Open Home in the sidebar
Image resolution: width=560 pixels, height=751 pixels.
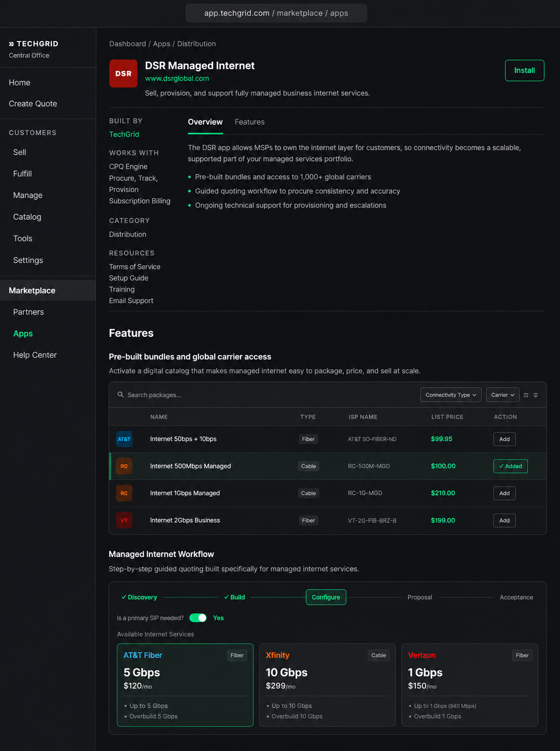[x=20, y=82]
